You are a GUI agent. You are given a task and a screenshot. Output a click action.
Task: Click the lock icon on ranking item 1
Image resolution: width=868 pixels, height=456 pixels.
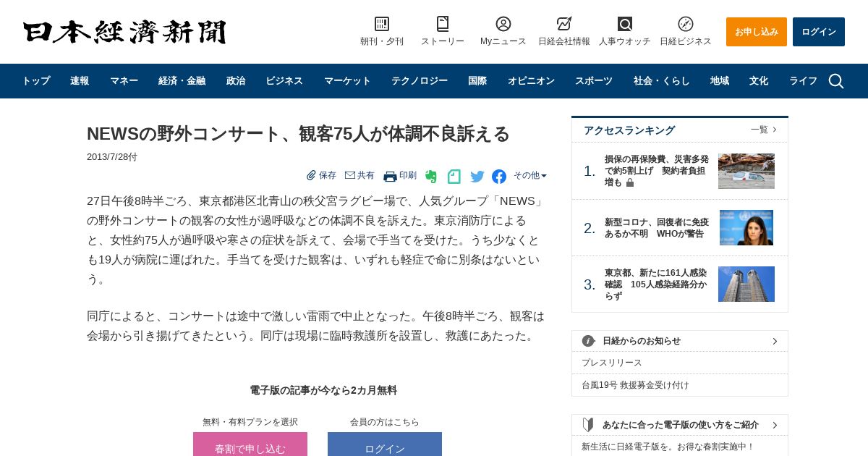coord(630,183)
